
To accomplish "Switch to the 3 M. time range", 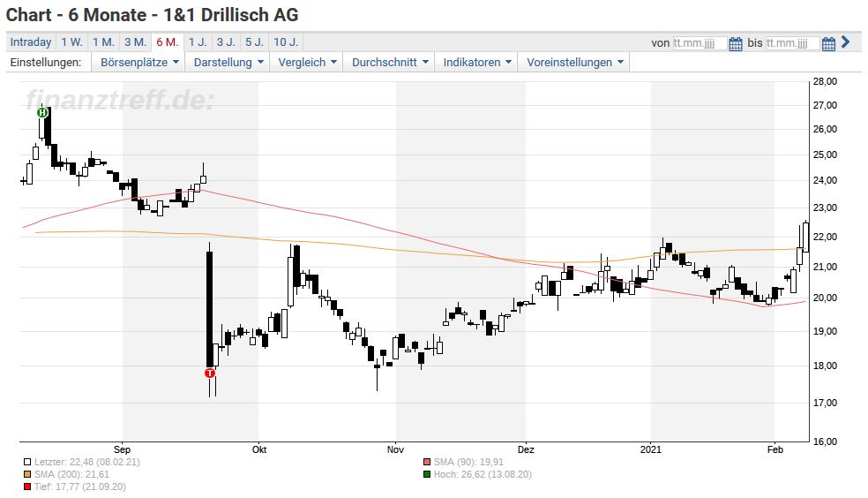I will tap(136, 42).
